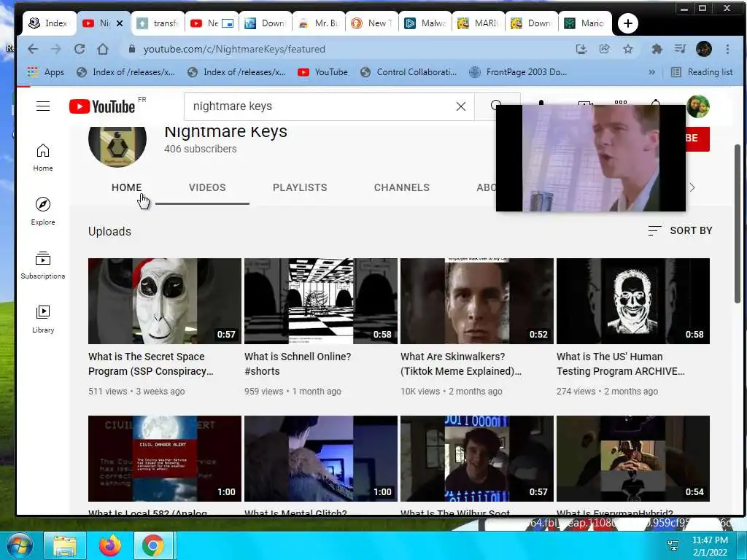Click the address bar URL
This screenshot has width=747, height=560.
[x=234, y=49]
